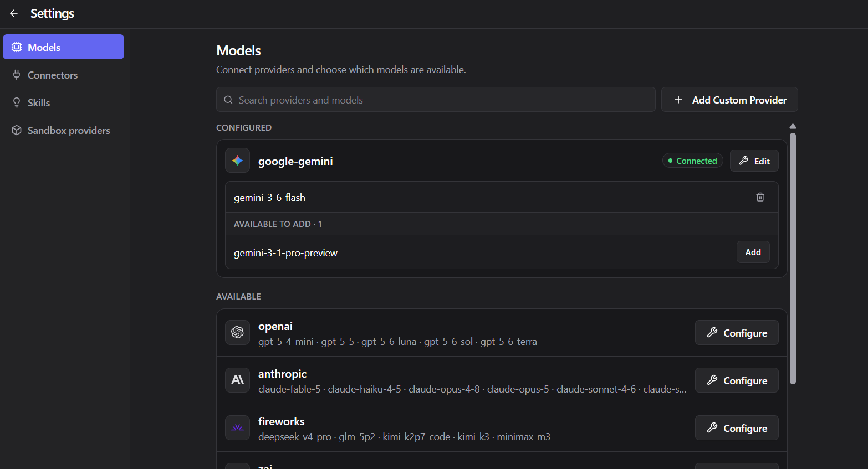
Task: Click the openai provider logo icon
Action: (237, 332)
